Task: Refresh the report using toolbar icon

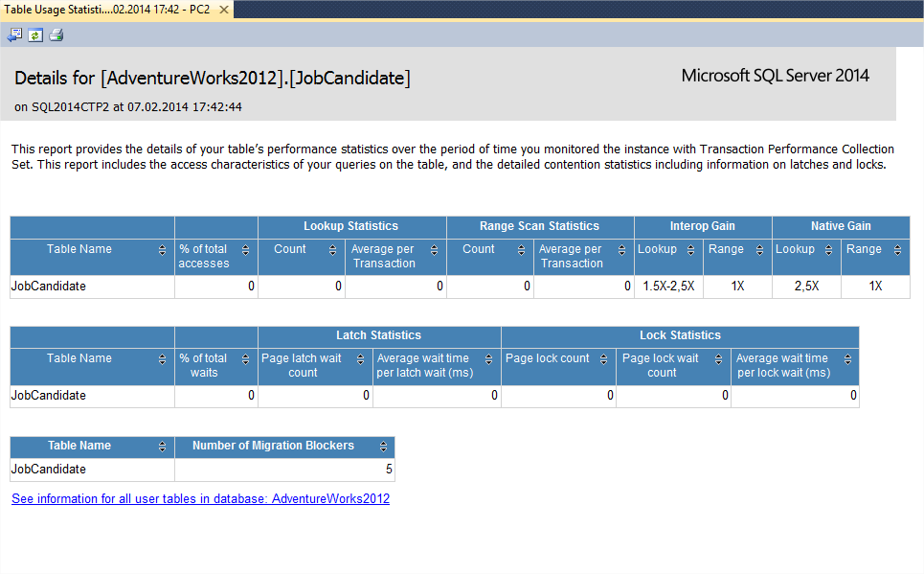Action: coord(35,35)
